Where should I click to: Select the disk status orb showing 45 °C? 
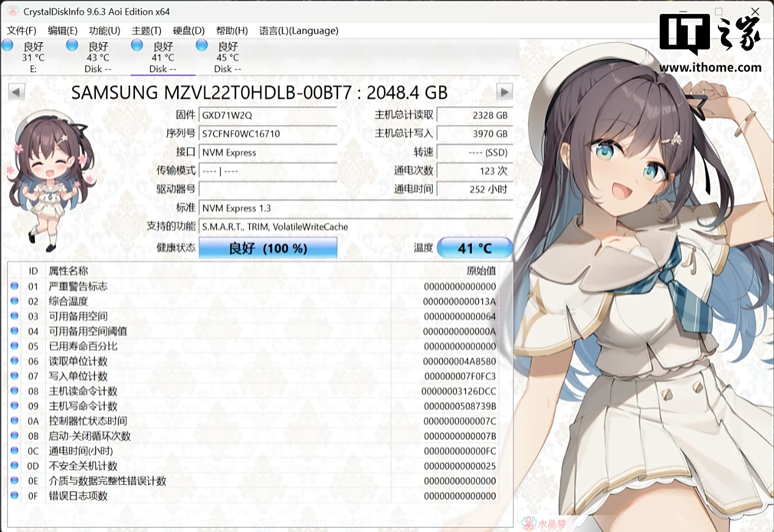coord(202,45)
